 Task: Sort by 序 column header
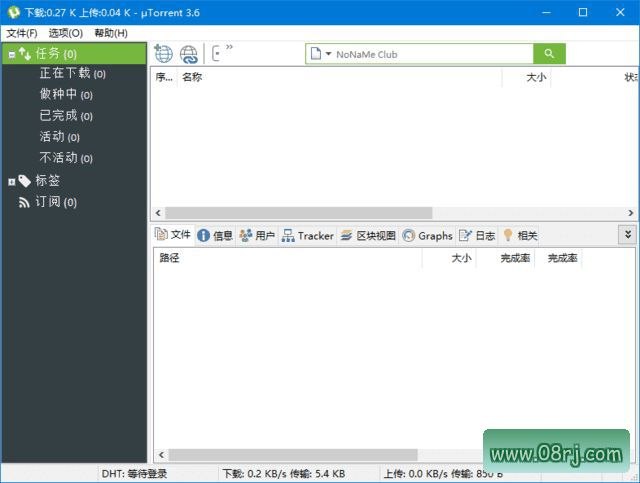click(164, 77)
